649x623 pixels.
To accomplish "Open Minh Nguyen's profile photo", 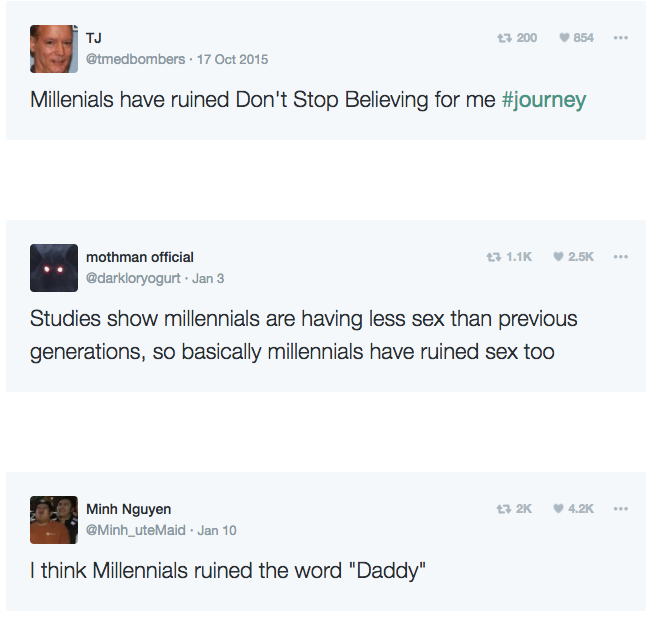I will [x=54, y=520].
